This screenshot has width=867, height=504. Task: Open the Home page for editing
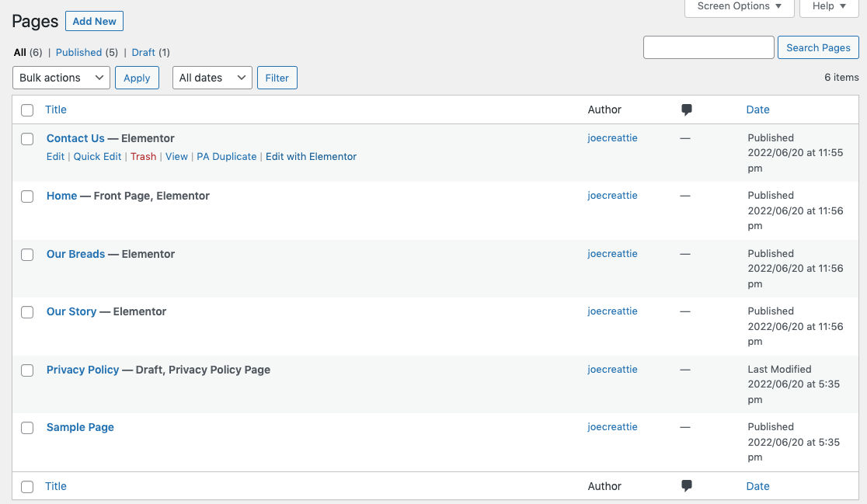point(61,196)
